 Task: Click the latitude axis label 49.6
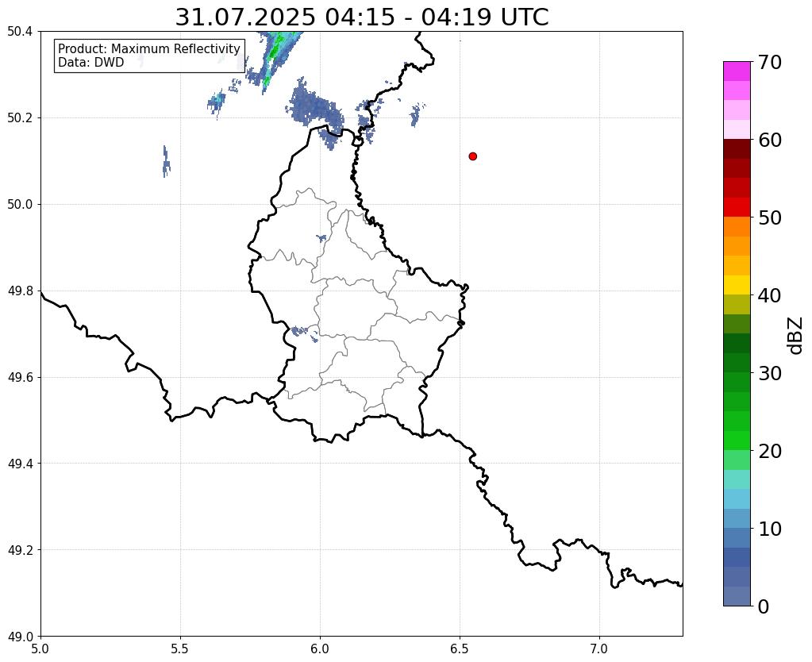pyautogui.click(x=20, y=378)
